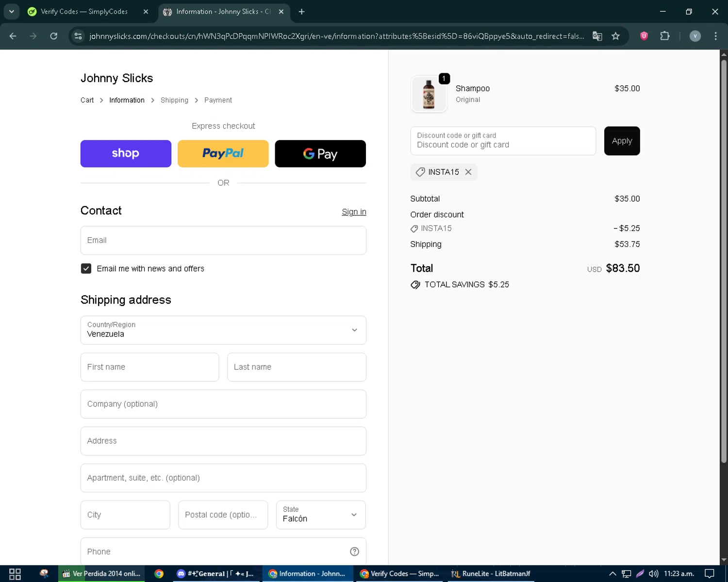Open the Chrome three-dot menu
The image size is (728, 582).
(715, 36)
